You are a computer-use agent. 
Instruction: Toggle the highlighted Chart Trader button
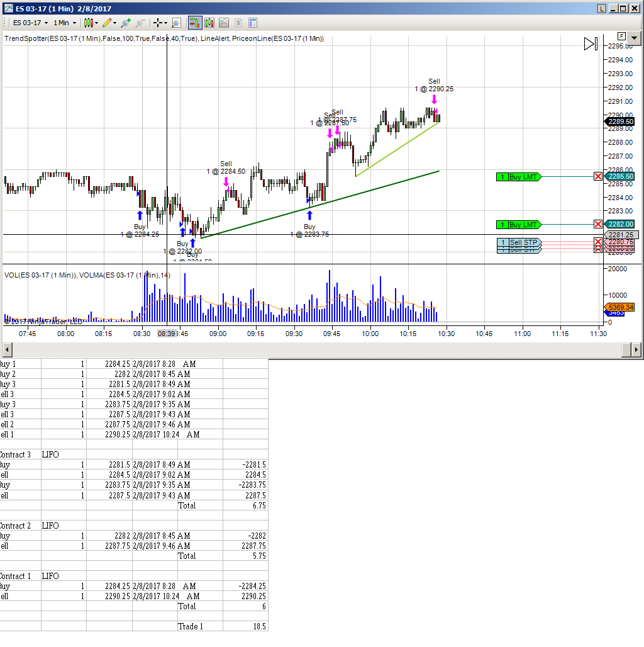195,23
